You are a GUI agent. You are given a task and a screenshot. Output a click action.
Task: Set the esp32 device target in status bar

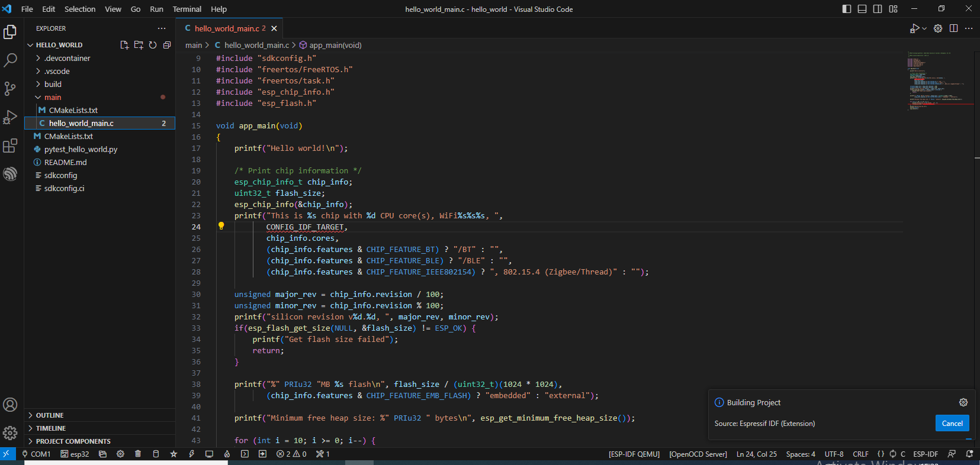(x=75, y=454)
